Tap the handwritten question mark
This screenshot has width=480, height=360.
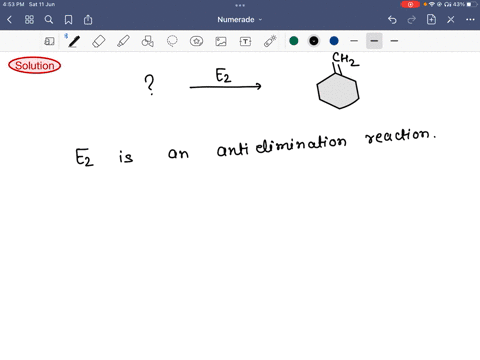click(150, 85)
